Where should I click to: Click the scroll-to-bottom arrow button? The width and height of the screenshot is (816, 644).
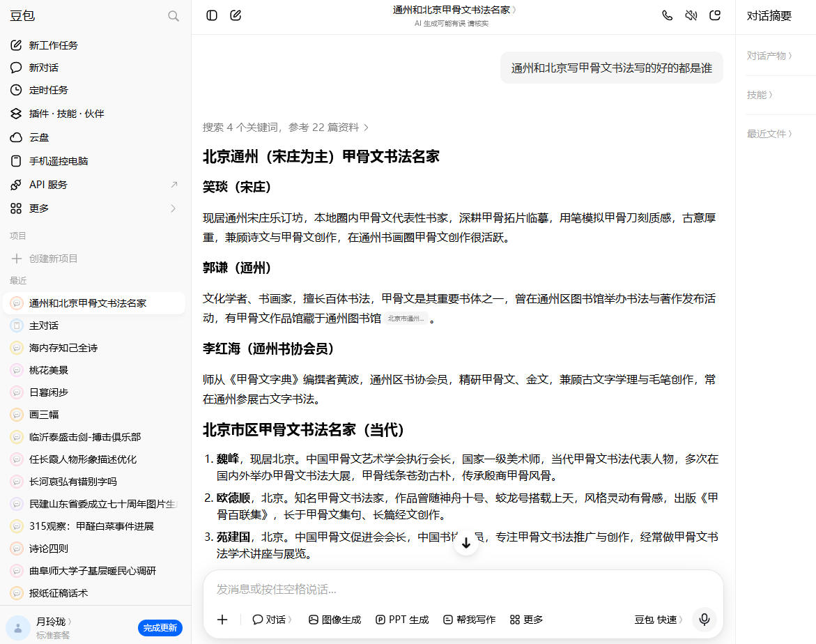(x=465, y=543)
